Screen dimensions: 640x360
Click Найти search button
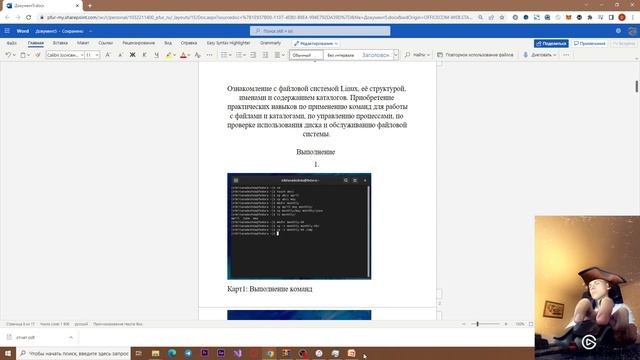pyautogui.click(x=417, y=55)
